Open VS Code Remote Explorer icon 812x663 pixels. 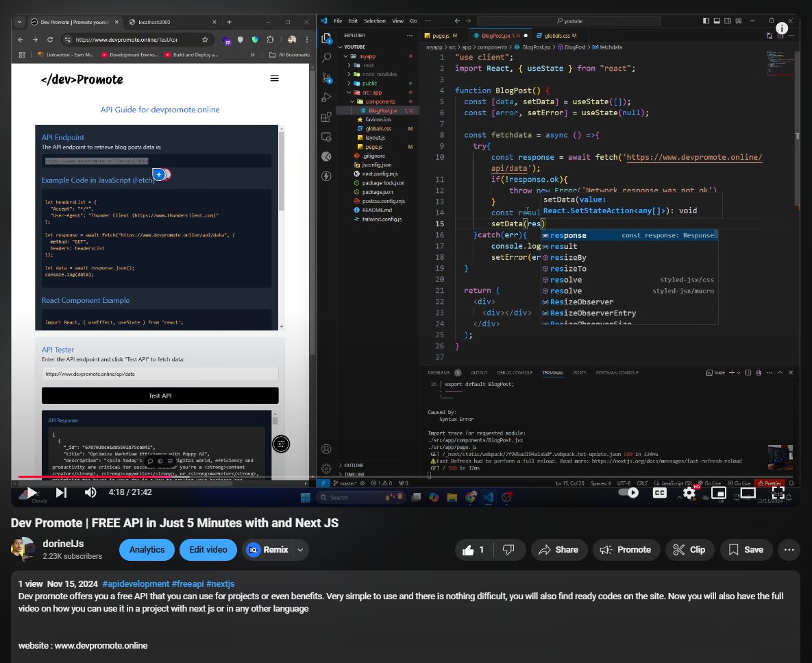tap(326, 136)
